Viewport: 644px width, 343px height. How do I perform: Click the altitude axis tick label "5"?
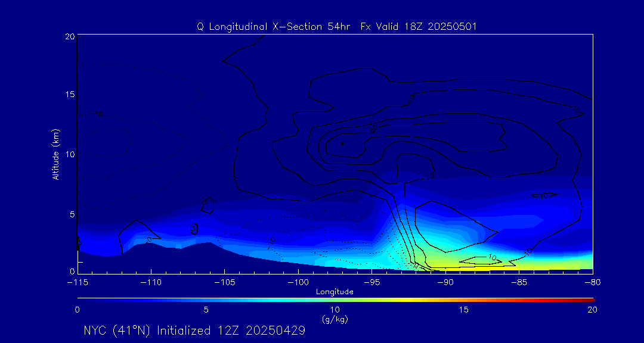72,214
